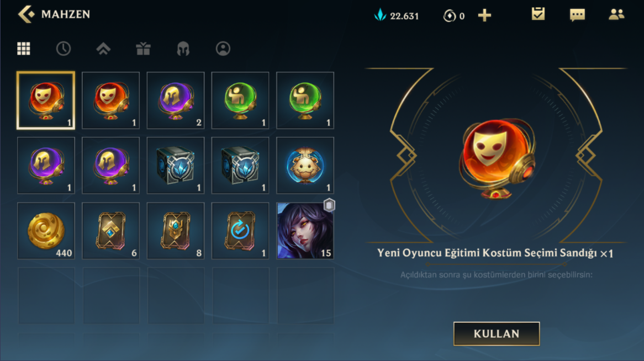Tap the blue motes currency 22.631
The height and width of the screenshot is (361, 644).
coord(397,15)
